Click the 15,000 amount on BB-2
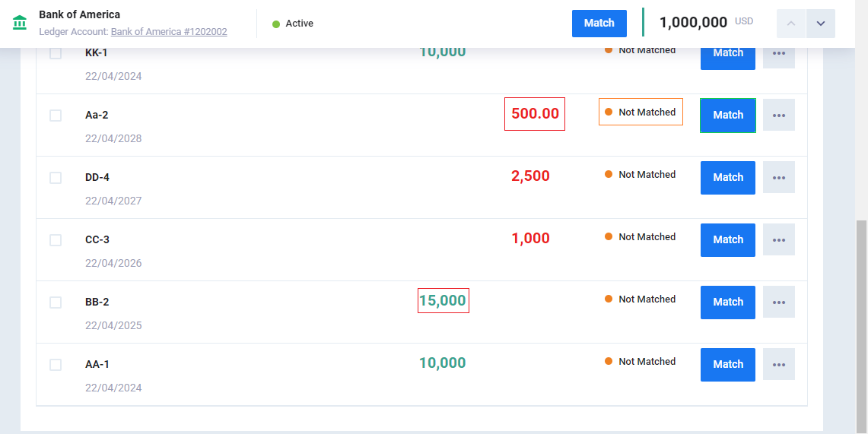868x434 pixels. 443,301
